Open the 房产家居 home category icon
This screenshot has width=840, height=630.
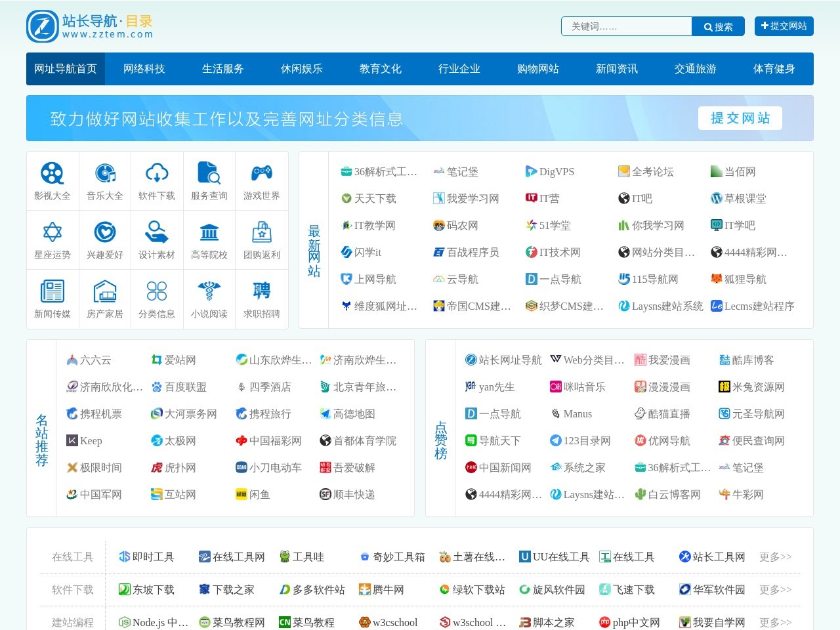(x=104, y=292)
